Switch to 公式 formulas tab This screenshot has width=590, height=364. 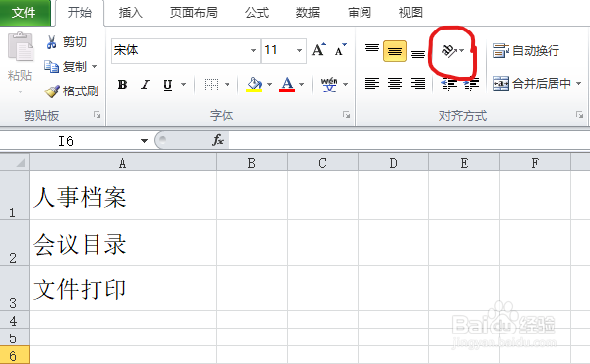click(x=257, y=13)
